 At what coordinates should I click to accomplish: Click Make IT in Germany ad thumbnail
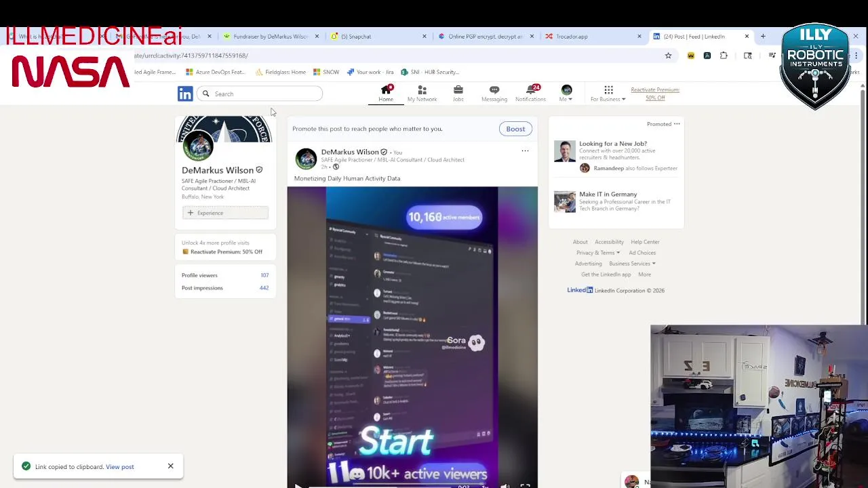click(x=564, y=201)
